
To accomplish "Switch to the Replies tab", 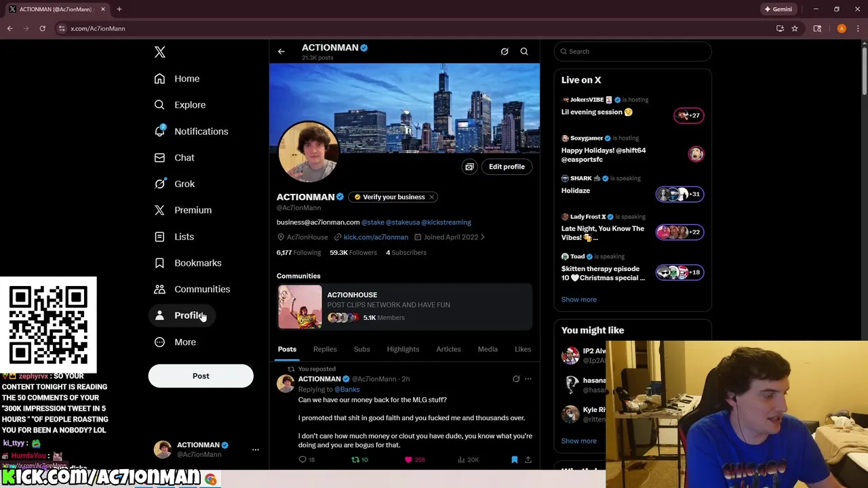I will [325, 349].
